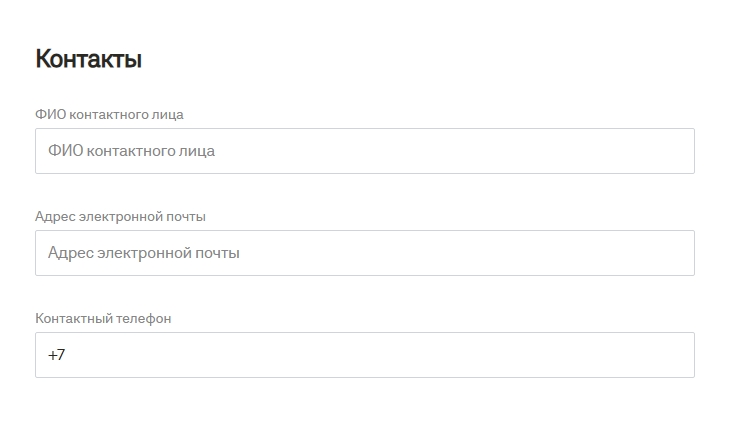Select the first field under Контакты
Image resolution: width=746 pixels, height=422 pixels.
(364, 151)
